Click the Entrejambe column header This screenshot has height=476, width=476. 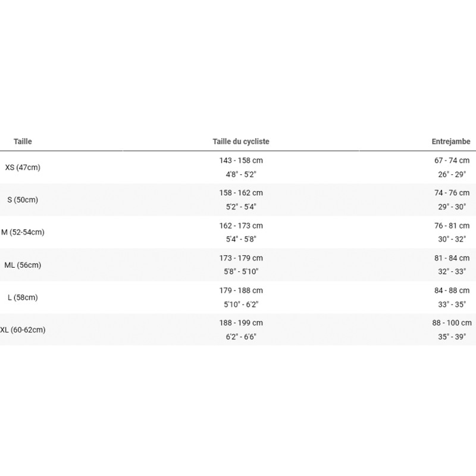[x=451, y=142]
